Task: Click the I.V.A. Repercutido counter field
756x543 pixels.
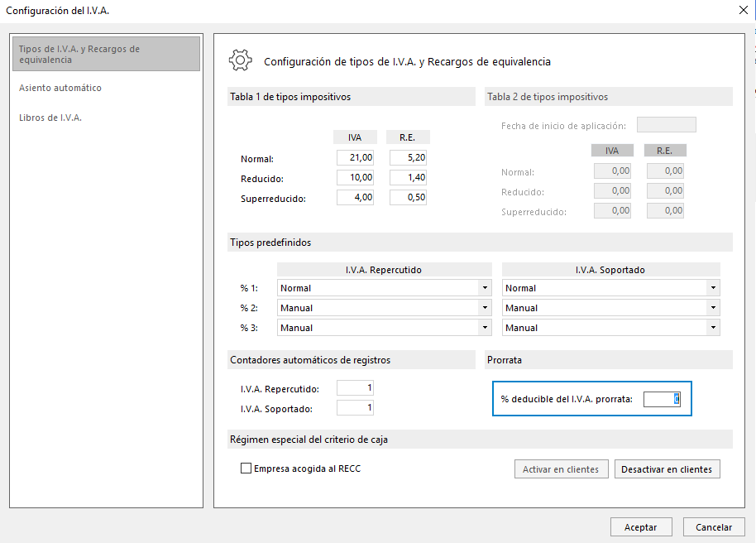Action: [356, 387]
